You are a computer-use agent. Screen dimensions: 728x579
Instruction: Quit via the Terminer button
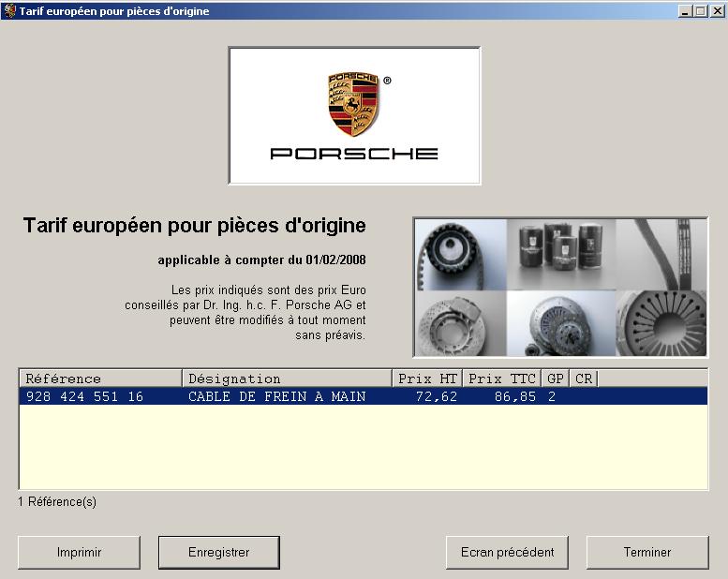point(647,552)
